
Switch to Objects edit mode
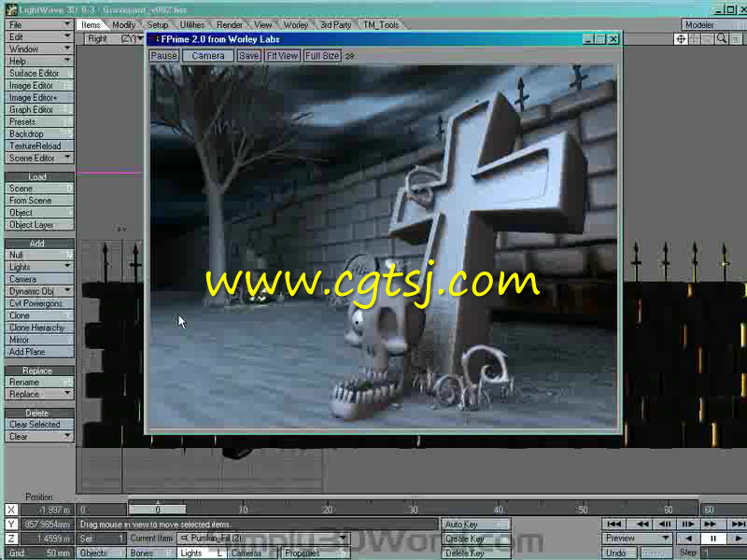click(x=101, y=553)
